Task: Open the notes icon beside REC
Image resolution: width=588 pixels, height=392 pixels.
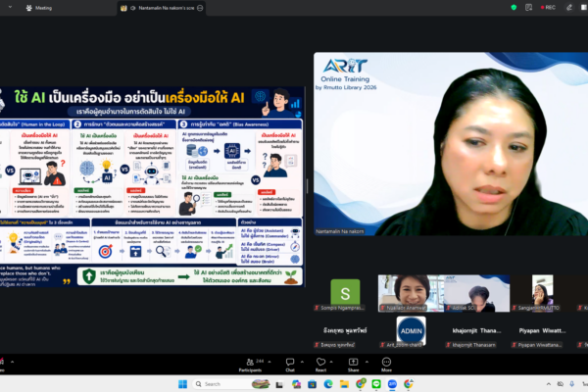Action: pos(529,7)
